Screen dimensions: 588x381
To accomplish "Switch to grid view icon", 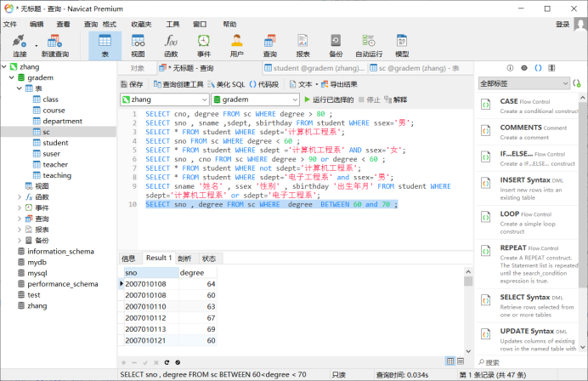I will [450, 361].
